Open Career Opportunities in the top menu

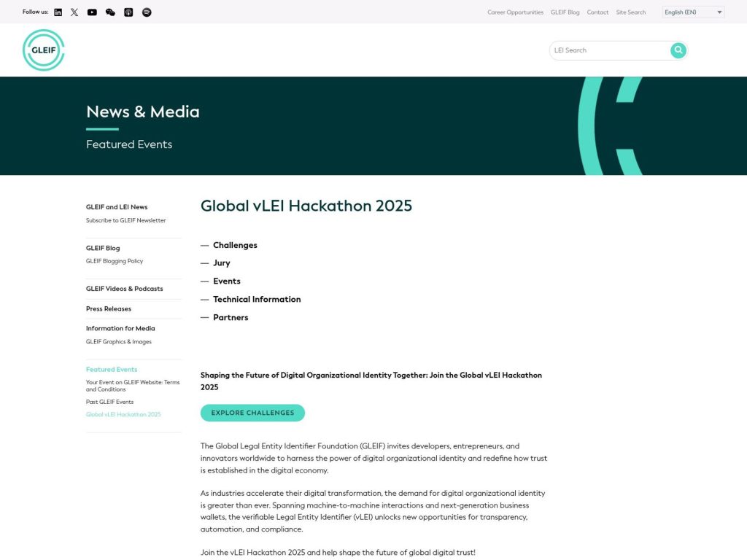click(x=516, y=12)
